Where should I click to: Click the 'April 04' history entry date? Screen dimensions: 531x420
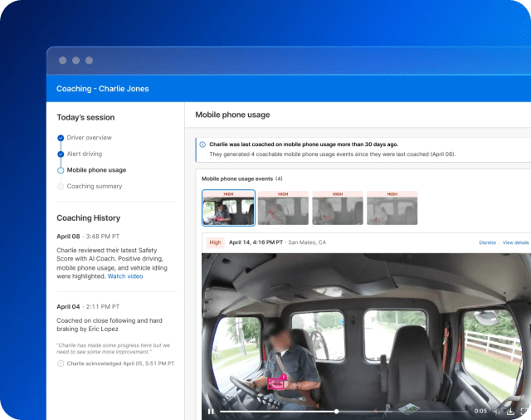click(68, 306)
